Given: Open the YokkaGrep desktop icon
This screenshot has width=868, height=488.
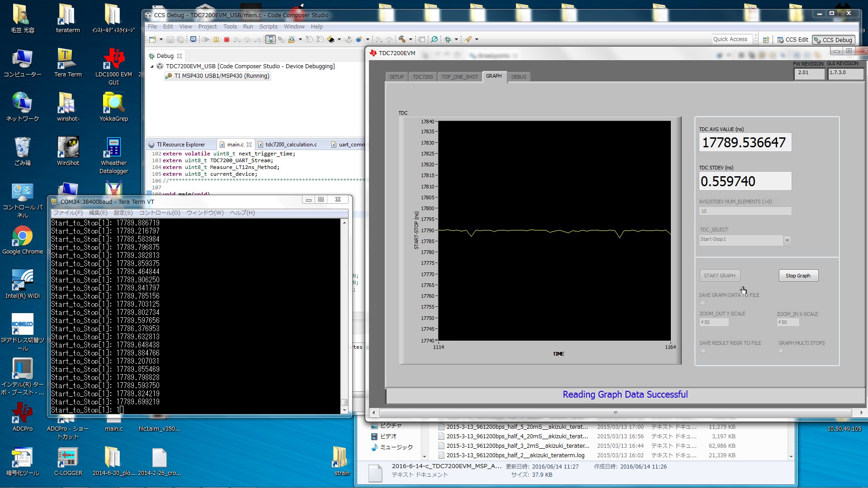Looking at the screenshot, I should pos(113,107).
